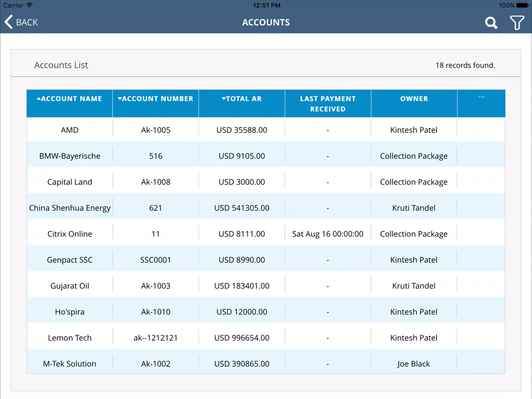This screenshot has height=399, width=532.
Task: Open the Gujarat Oil account
Action: point(70,286)
